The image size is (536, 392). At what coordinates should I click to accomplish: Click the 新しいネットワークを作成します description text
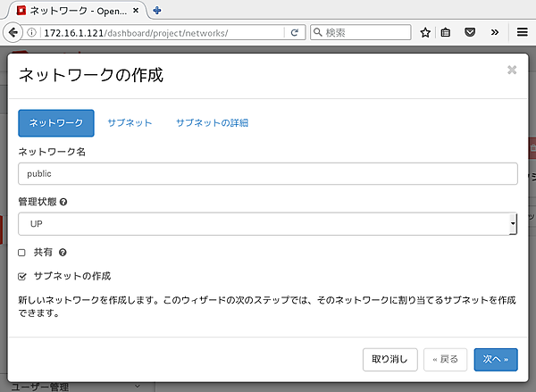(267, 306)
